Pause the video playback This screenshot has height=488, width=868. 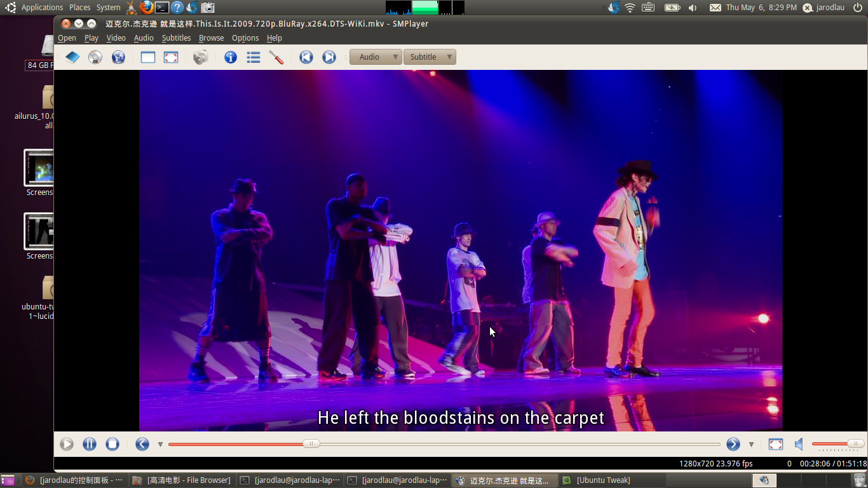tap(90, 444)
